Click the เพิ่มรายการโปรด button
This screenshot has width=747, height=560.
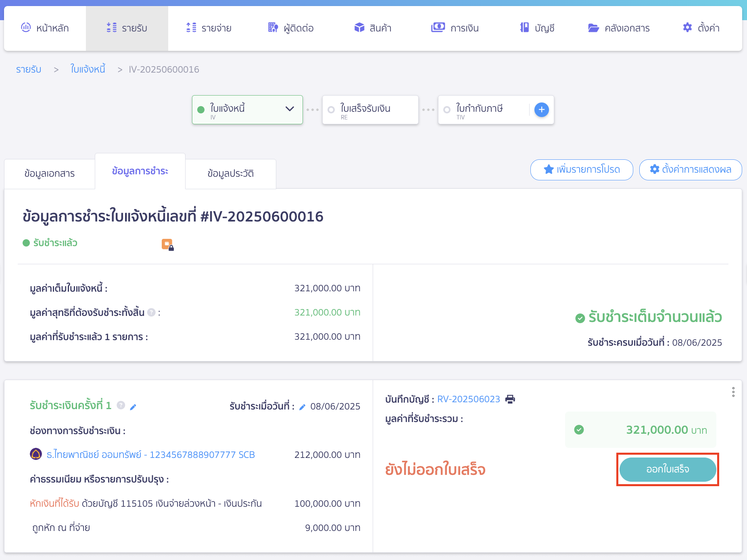pyautogui.click(x=582, y=169)
